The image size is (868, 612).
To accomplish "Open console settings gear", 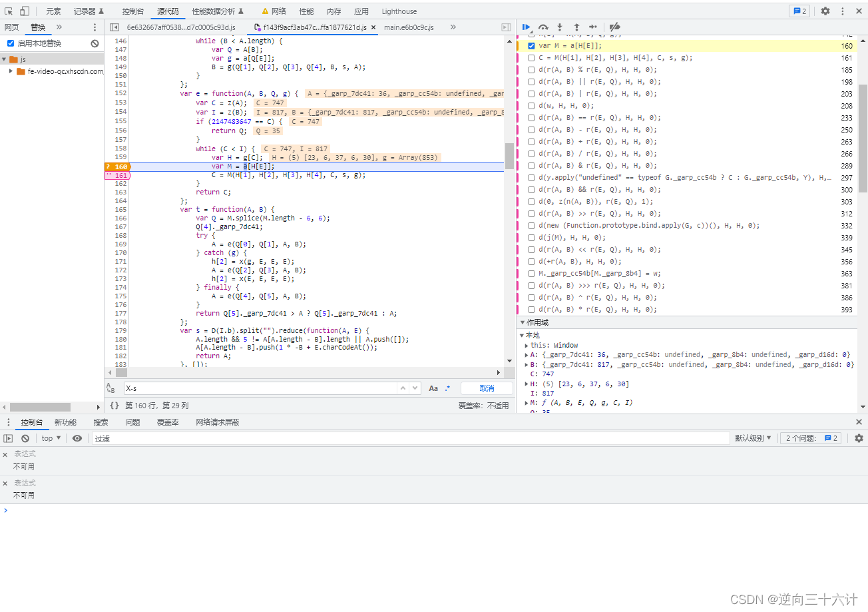I will (859, 438).
